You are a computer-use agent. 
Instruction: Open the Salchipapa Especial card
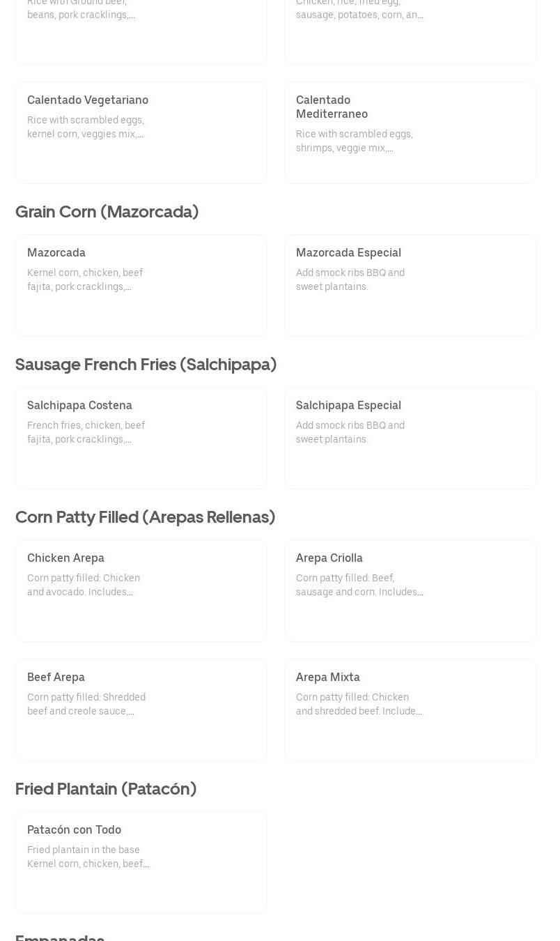click(410, 438)
